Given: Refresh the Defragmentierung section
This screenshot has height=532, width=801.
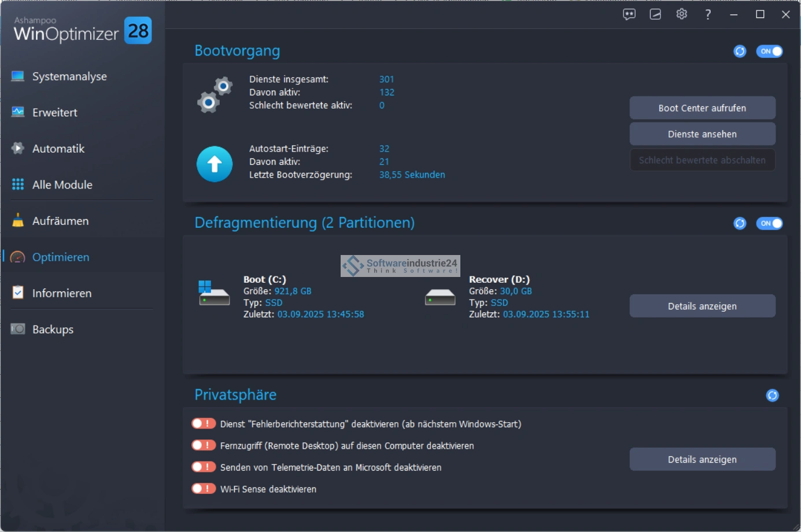Looking at the screenshot, I should tap(740, 223).
